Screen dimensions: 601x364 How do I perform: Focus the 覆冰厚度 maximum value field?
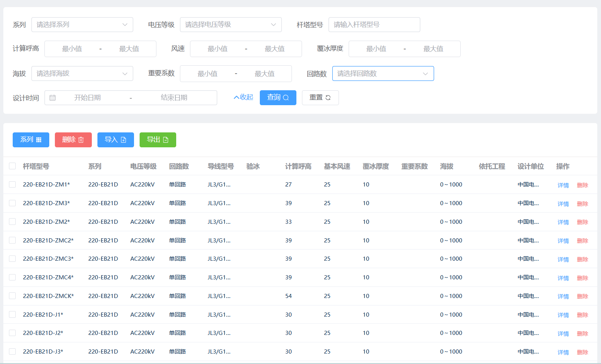[433, 49]
